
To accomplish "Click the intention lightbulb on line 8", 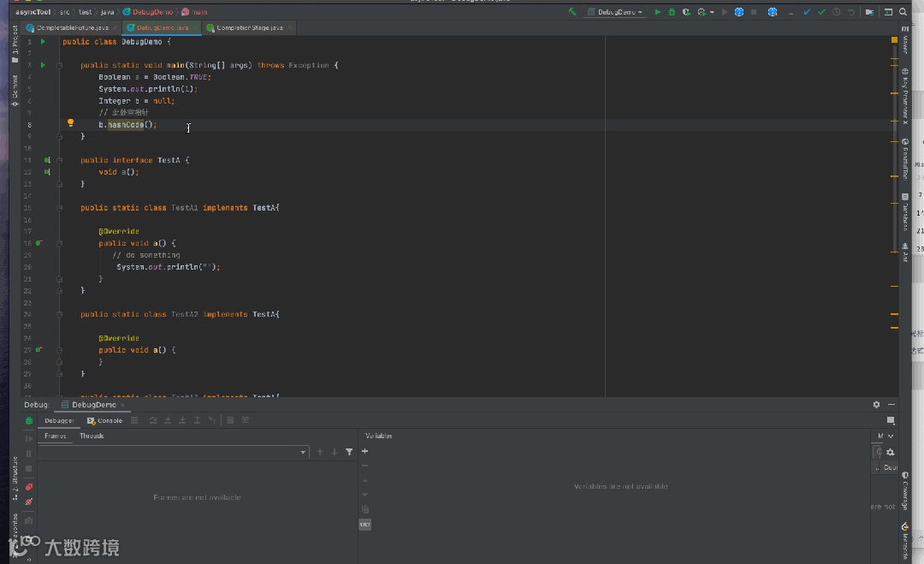I will [71, 123].
